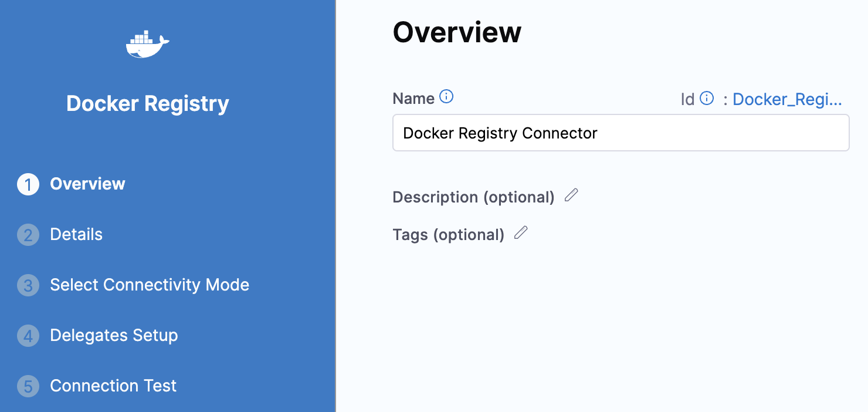Click the step 2 number circle
This screenshot has width=868, height=412.
pos(28,235)
